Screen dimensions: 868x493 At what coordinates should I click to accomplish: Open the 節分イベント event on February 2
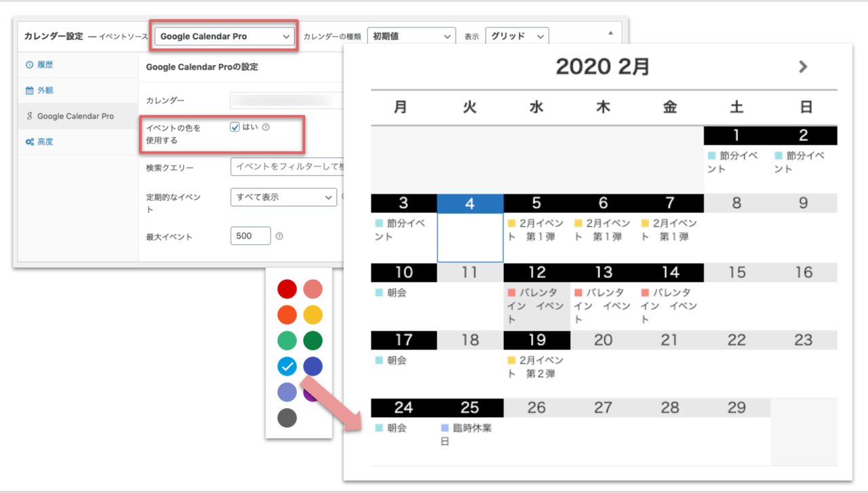pos(800,162)
